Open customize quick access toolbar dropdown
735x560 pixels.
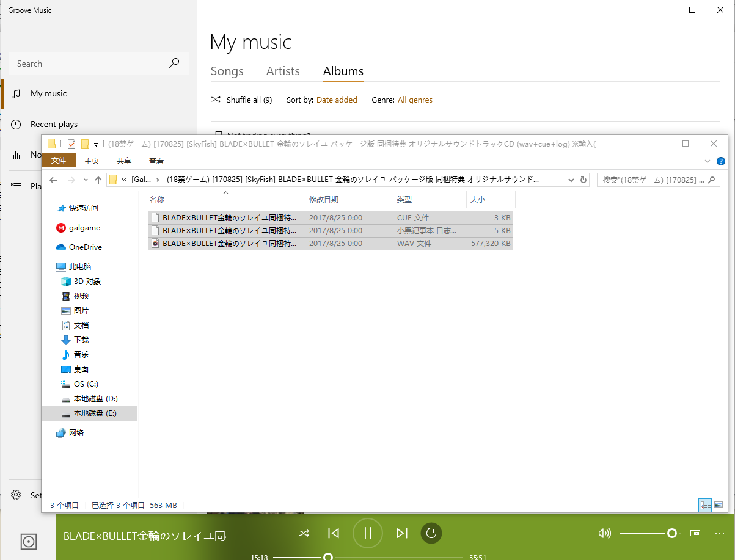coord(96,145)
